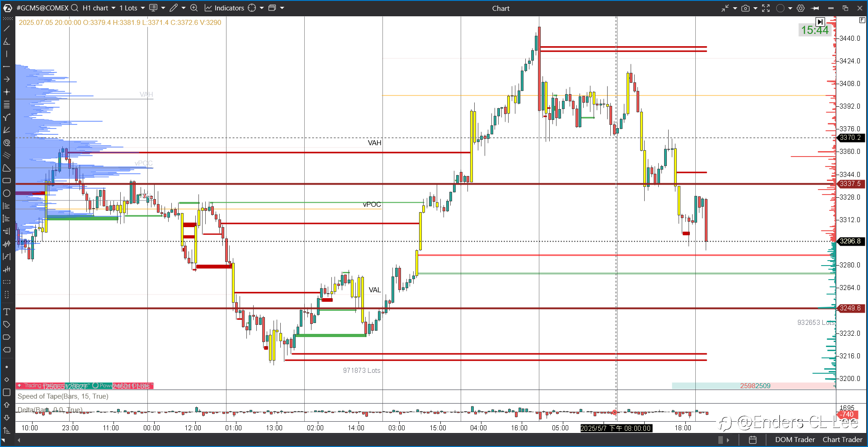Switch chart to fullscreen mode

[766, 8]
